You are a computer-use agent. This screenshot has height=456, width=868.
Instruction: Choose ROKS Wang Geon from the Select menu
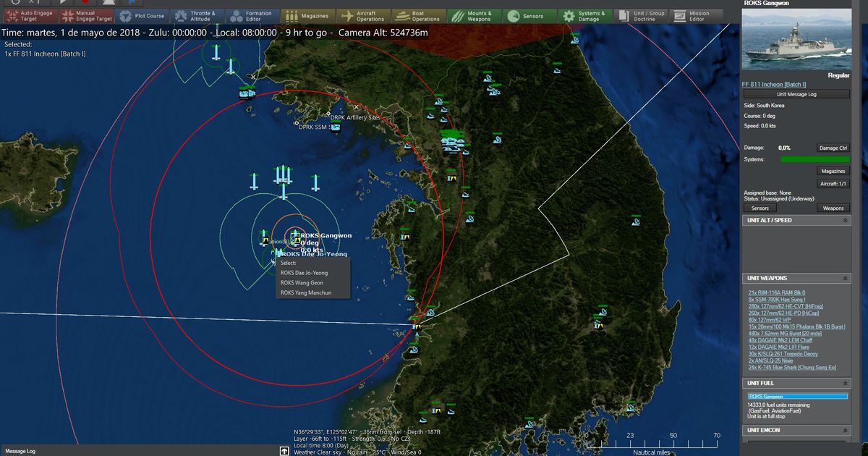(302, 283)
